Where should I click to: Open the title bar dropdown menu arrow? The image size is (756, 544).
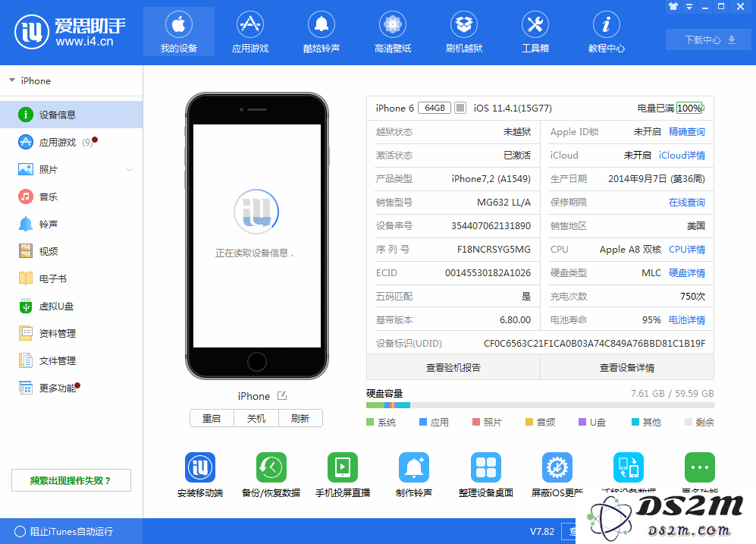(689, 7)
